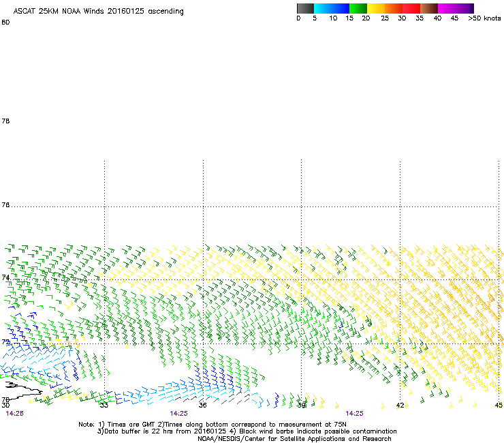The image size is (504, 443).
Task: Select the 74 latitude axis label
Action: [5, 277]
